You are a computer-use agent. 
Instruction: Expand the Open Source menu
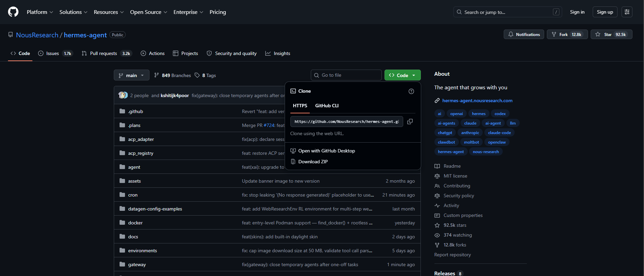coord(149,12)
